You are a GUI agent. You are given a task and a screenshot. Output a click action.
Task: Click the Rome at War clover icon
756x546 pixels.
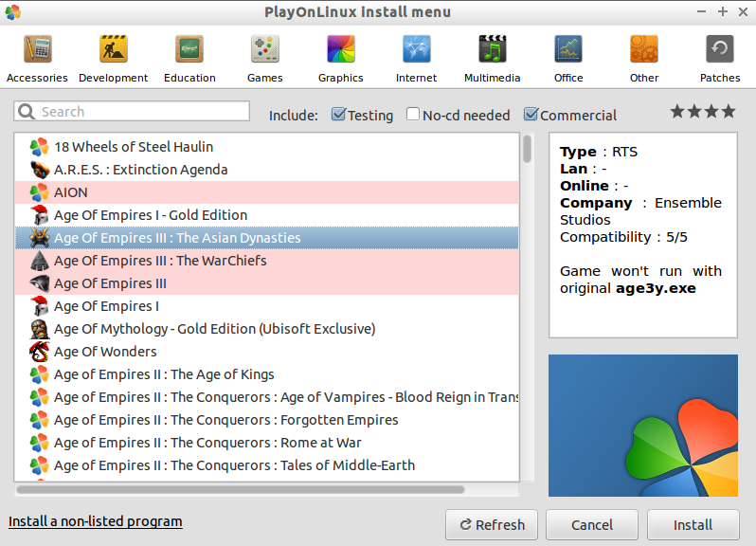point(40,443)
